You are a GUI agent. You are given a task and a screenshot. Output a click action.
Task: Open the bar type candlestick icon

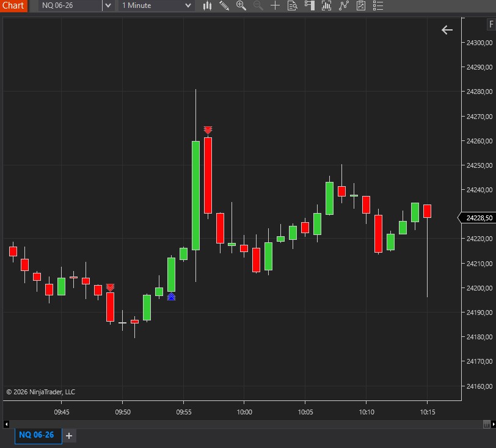208,5
